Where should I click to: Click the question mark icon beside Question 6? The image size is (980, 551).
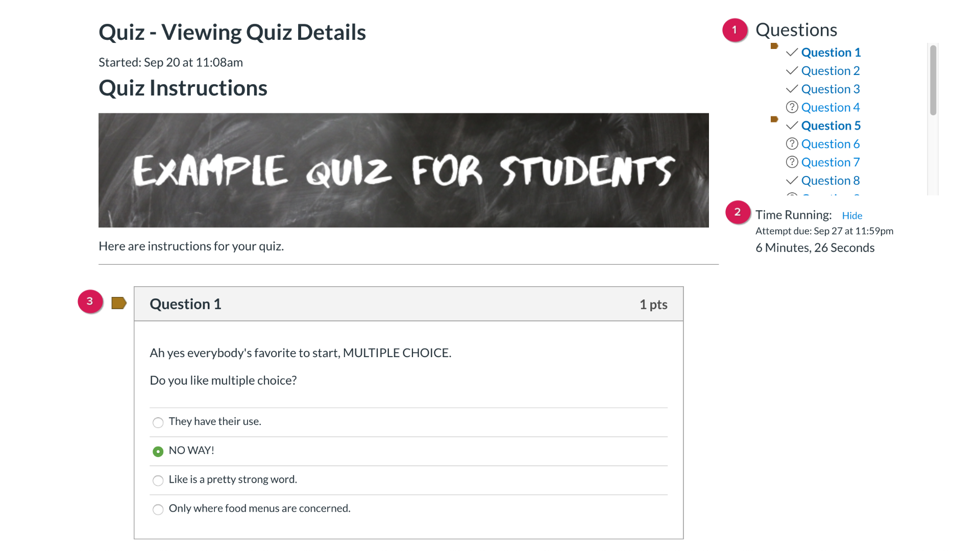point(792,144)
